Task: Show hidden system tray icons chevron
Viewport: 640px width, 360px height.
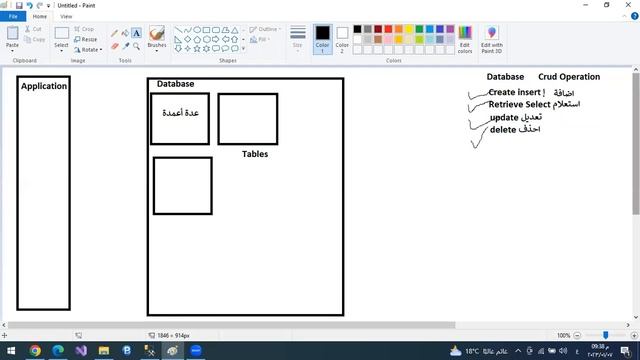Action: click(518, 351)
